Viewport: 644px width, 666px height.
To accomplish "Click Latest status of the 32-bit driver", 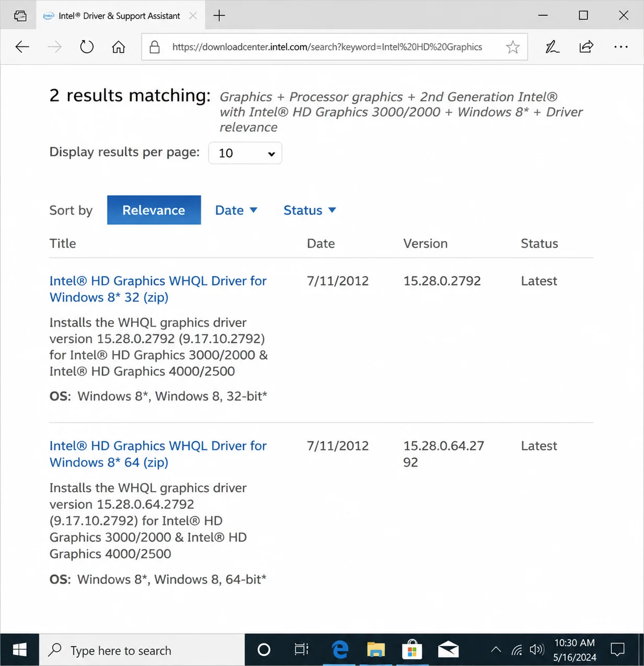I will click(539, 281).
